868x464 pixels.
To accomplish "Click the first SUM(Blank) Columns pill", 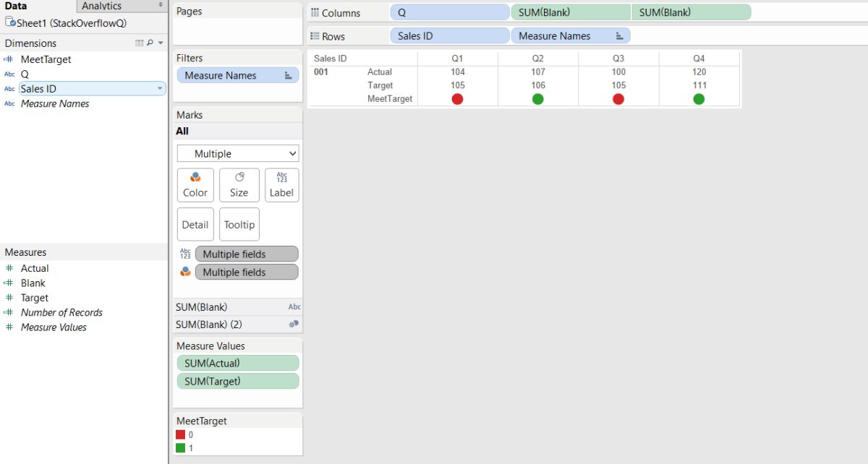I will pos(571,12).
